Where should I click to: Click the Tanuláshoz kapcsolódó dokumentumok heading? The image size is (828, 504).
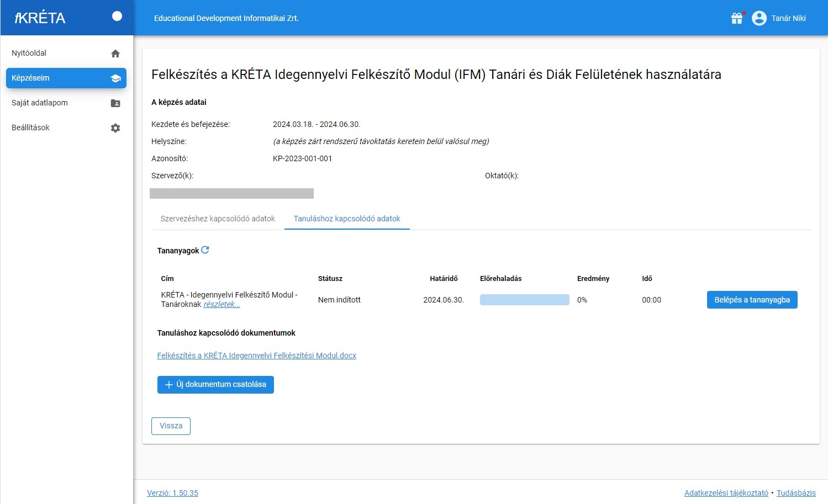coord(226,333)
